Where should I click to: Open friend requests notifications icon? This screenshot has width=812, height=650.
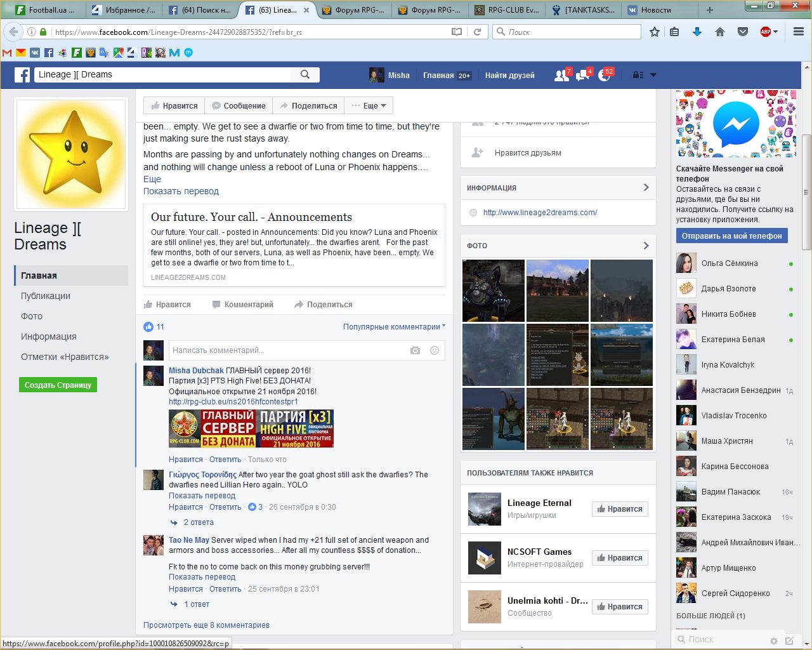tap(561, 76)
